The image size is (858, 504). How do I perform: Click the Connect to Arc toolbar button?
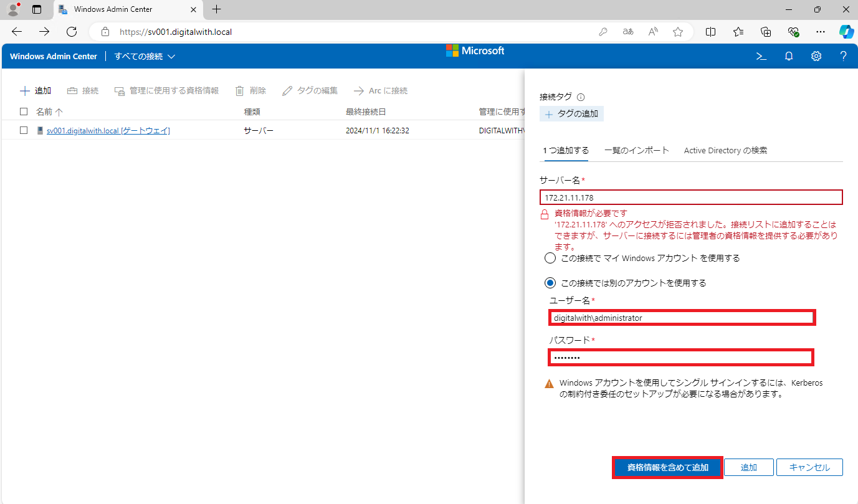tap(380, 91)
